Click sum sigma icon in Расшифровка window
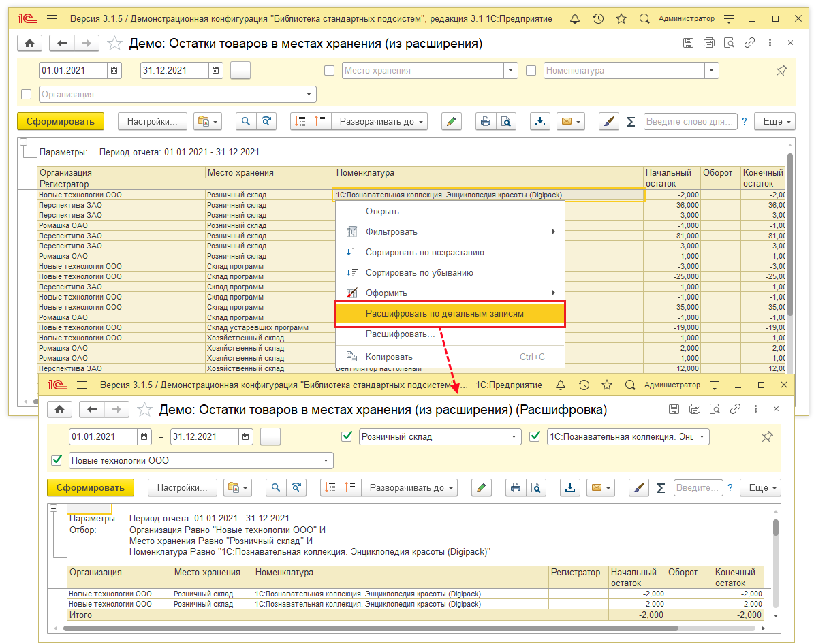Screen dimensions: 814x644 click(x=661, y=488)
